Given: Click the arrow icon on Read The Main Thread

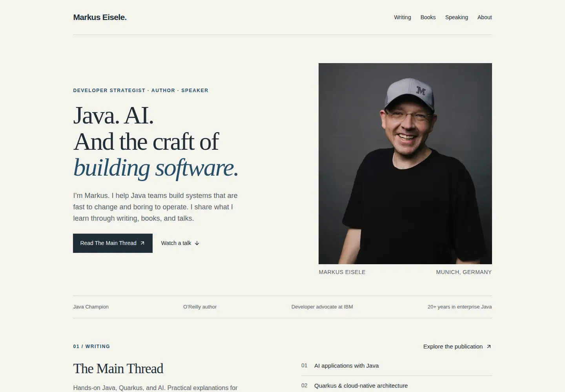Looking at the screenshot, I should click(142, 243).
